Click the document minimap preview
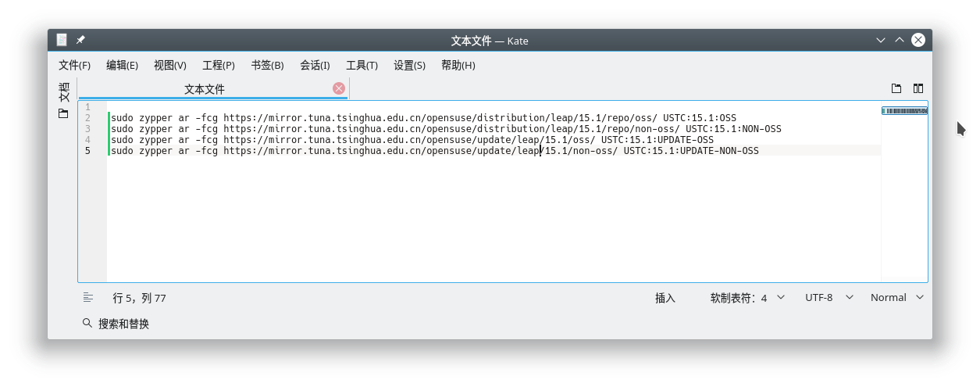The image size is (980, 387). coord(904,111)
